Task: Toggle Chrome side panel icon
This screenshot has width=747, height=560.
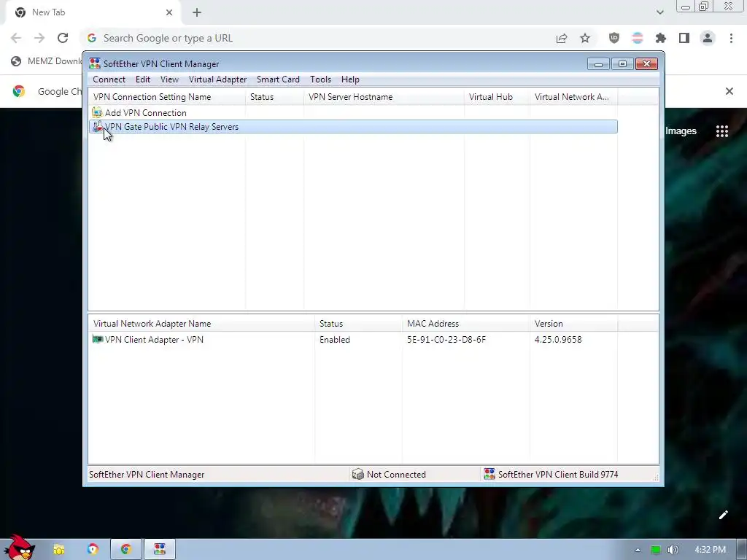Action: click(x=684, y=38)
